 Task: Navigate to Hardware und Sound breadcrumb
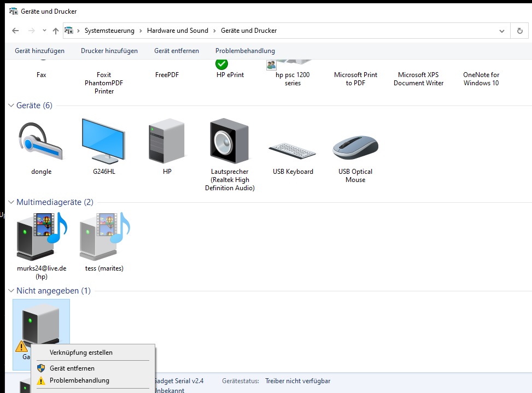click(178, 31)
